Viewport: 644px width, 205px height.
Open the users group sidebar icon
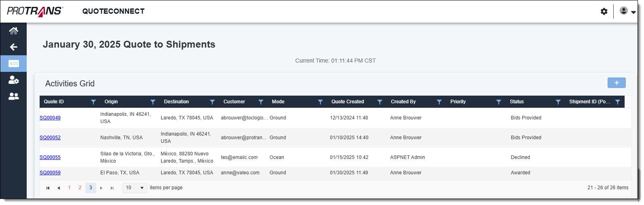click(14, 96)
